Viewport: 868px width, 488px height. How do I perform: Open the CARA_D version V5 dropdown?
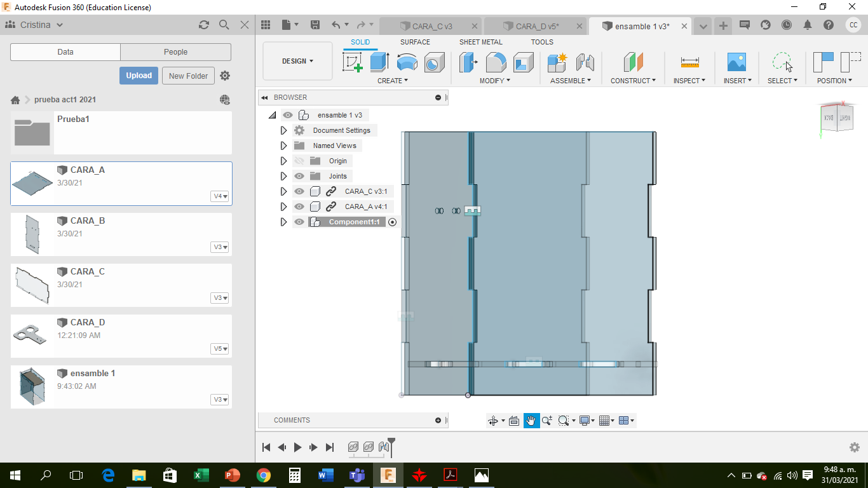(x=220, y=349)
